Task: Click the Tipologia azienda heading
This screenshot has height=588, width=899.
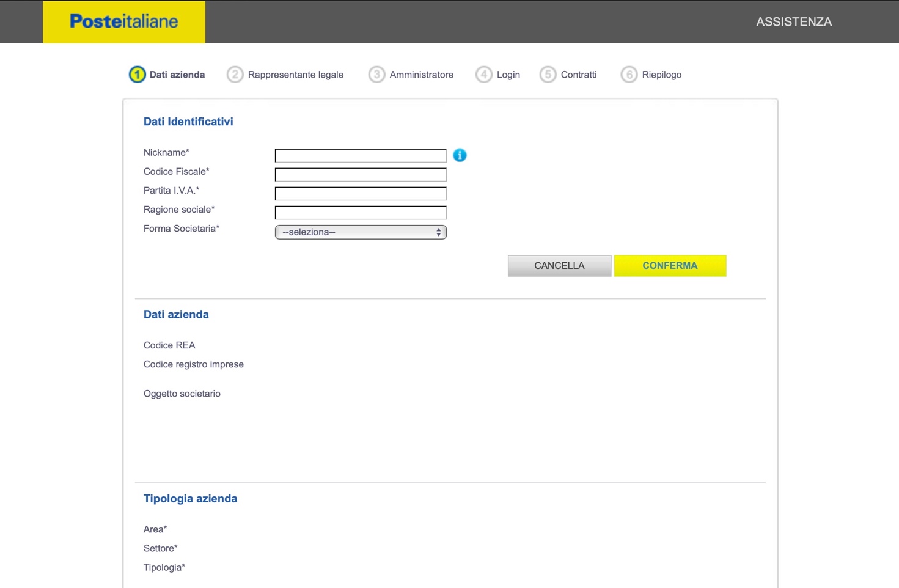Action: [x=190, y=498]
